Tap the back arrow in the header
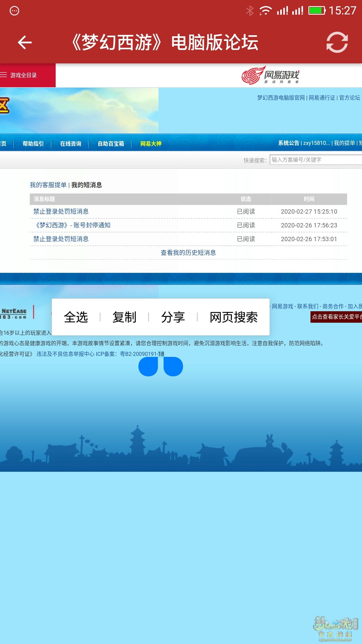This screenshot has height=644, width=362. pos(24,43)
